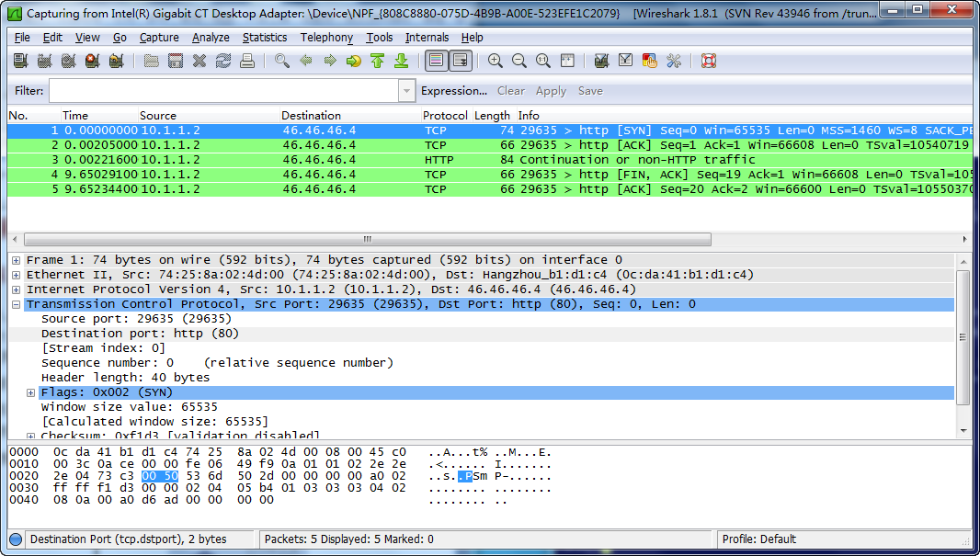Screen dimensions: 980x556
Task: Zoom in on packet text
Action: 495,61
